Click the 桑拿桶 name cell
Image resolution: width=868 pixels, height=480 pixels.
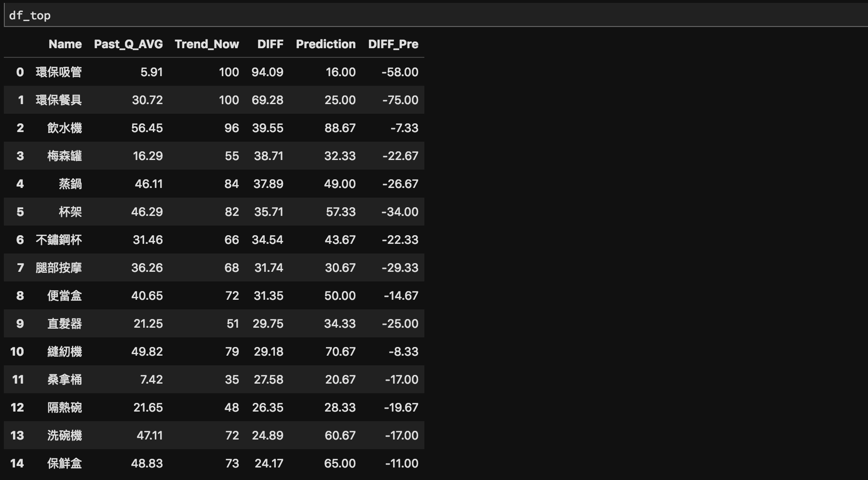[65, 380]
